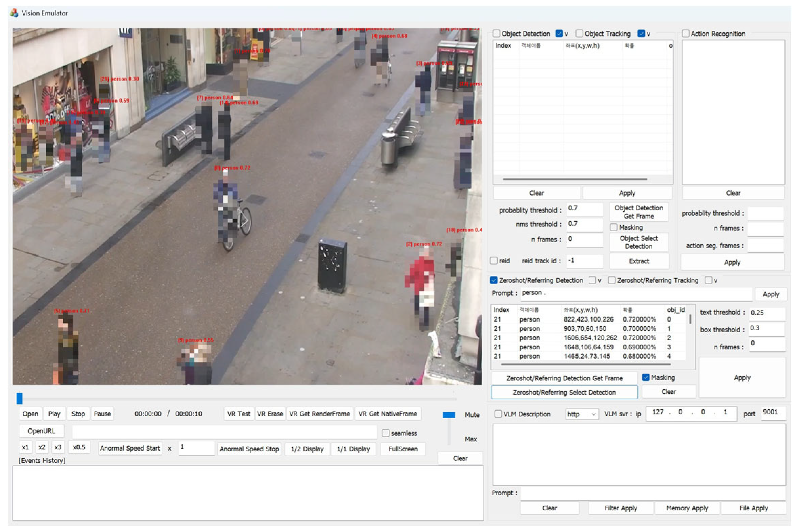Screen dimensions: 796x532
Task: Open the http protocol dropdown
Action: pos(581,414)
